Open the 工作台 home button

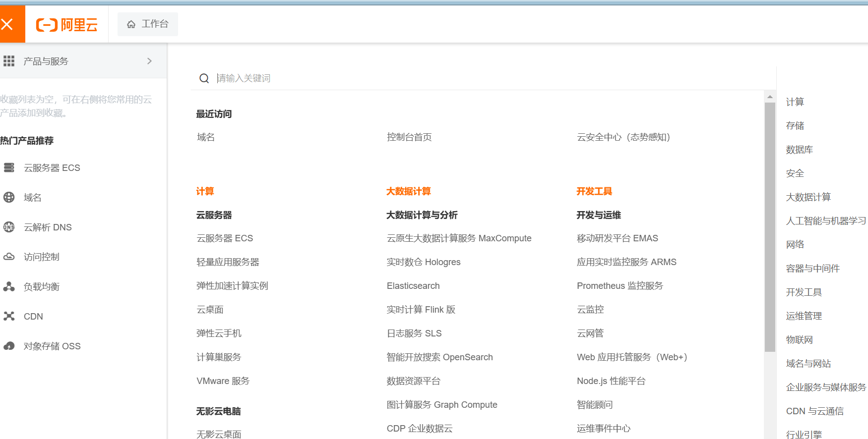pos(148,24)
